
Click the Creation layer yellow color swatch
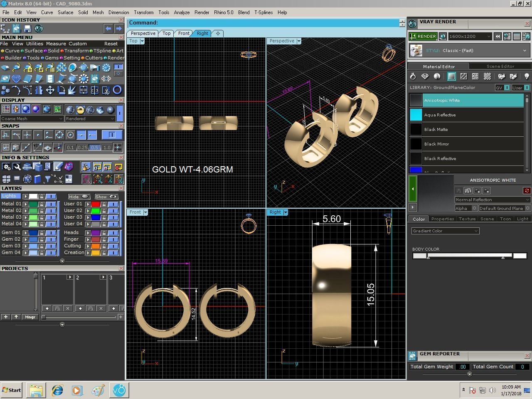point(96,253)
